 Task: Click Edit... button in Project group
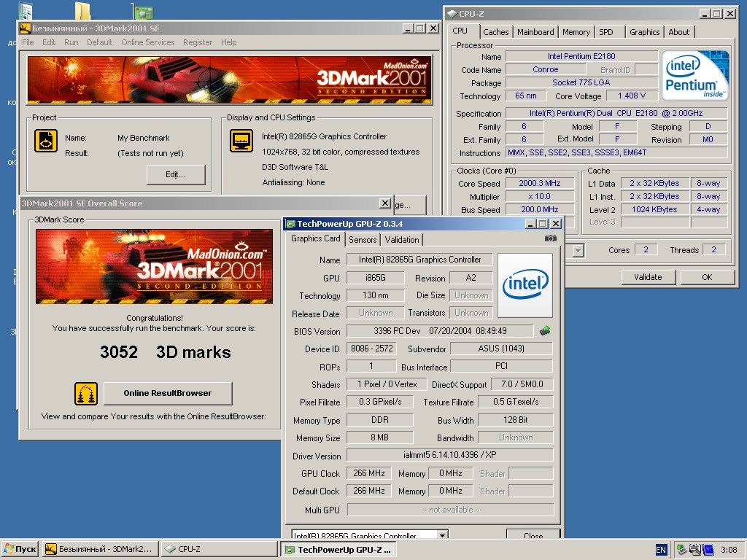point(175,174)
